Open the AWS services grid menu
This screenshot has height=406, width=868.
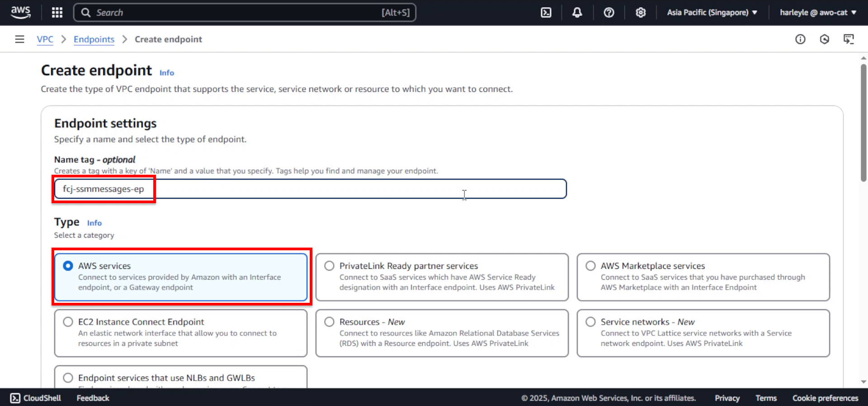(x=57, y=12)
